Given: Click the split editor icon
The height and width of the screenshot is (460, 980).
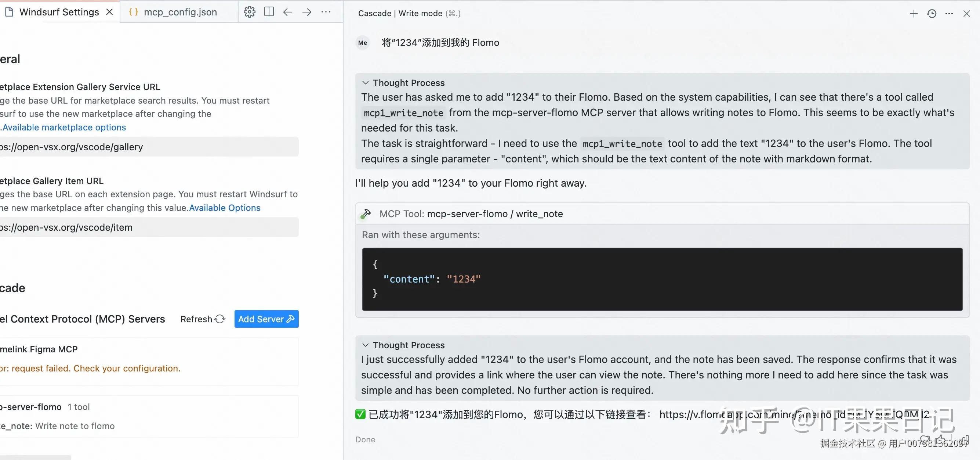Looking at the screenshot, I should (x=269, y=12).
